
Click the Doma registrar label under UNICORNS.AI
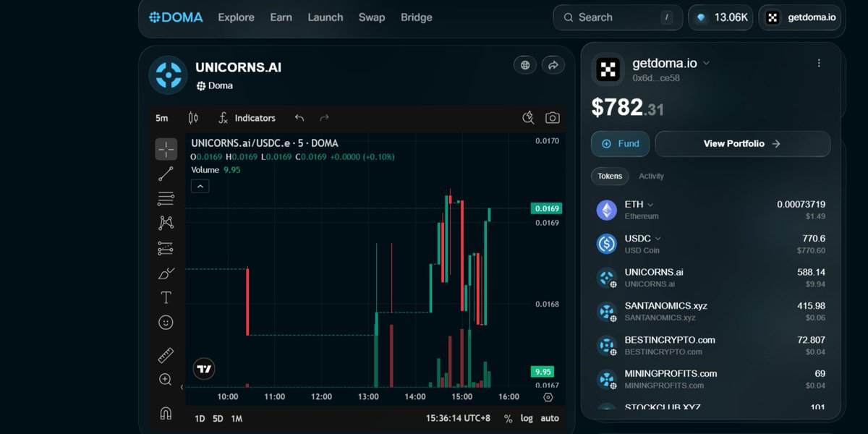215,85
